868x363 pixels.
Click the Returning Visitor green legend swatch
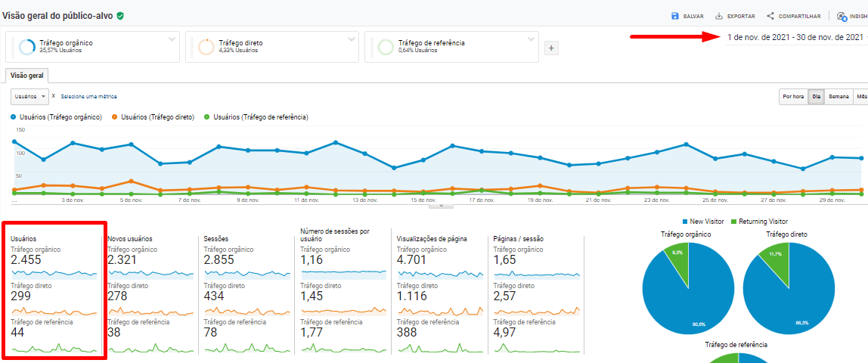click(x=732, y=221)
